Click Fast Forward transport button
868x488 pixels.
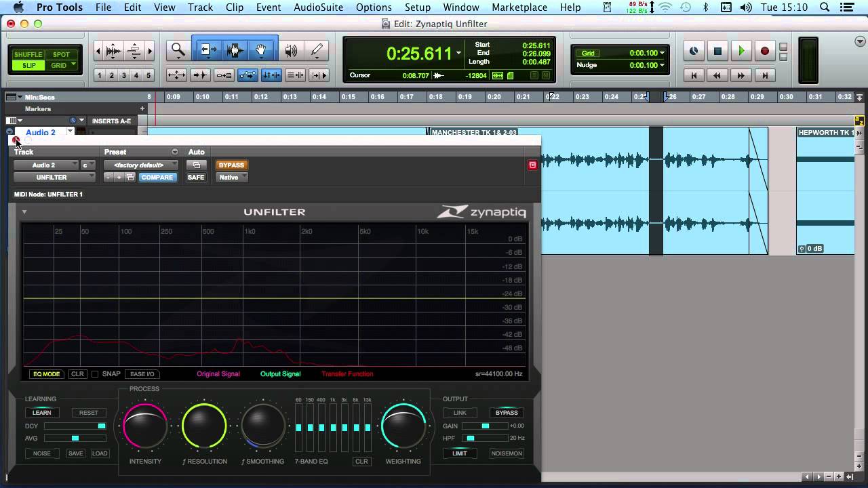pyautogui.click(x=741, y=75)
